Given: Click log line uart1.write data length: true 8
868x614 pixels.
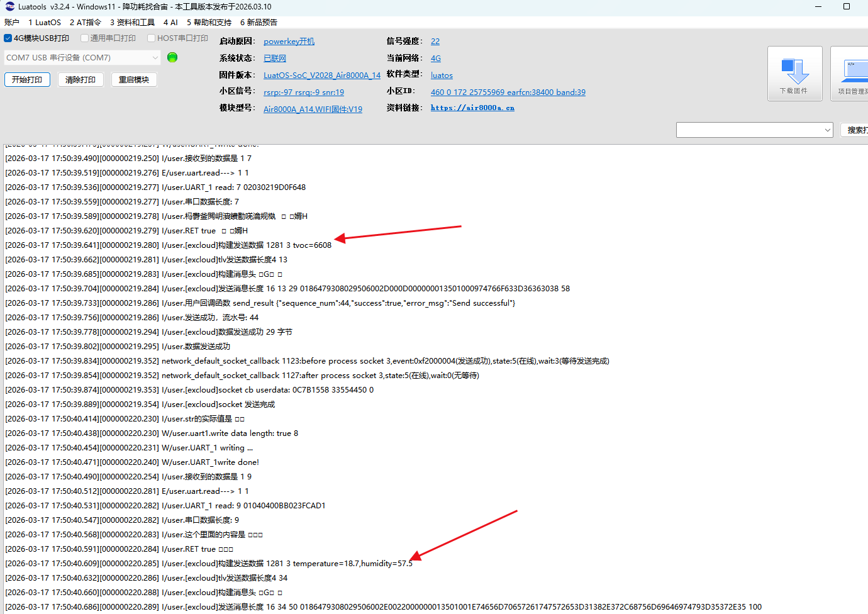Looking at the screenshot, I should pos(152,433).
